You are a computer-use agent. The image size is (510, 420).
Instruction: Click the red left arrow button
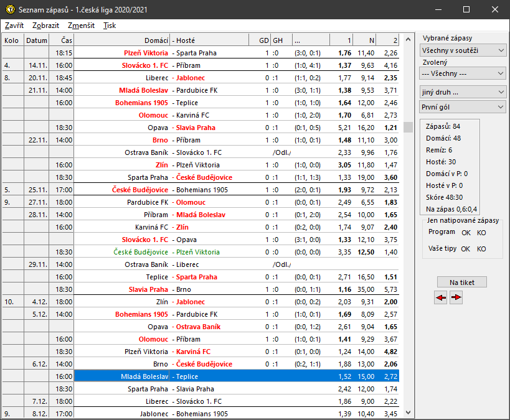441,297
